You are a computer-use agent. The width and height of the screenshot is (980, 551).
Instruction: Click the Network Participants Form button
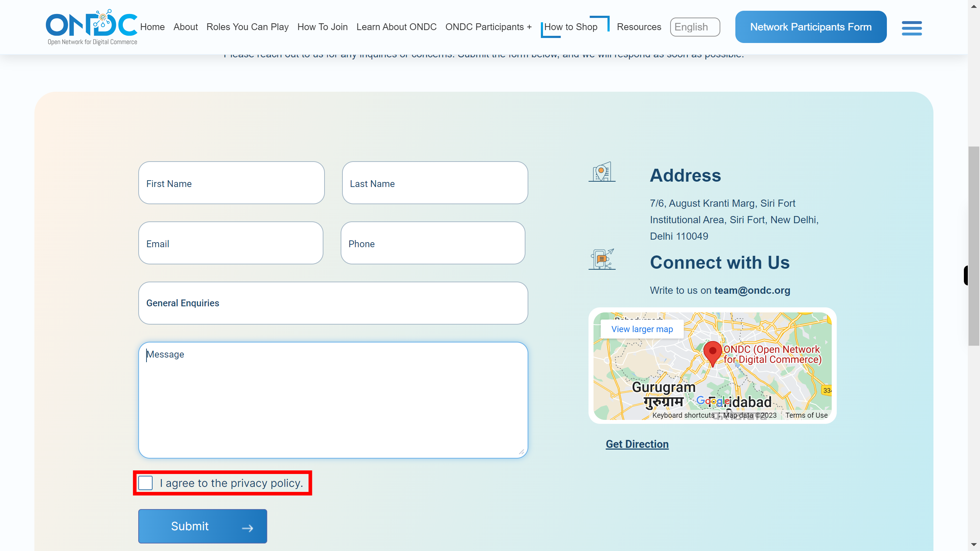(811, 27)
